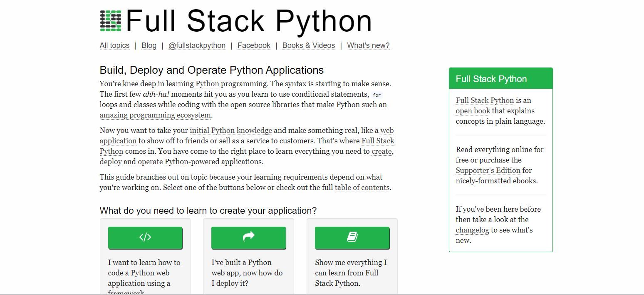Click 'What do you need to learn' heading

coord(208,211)
